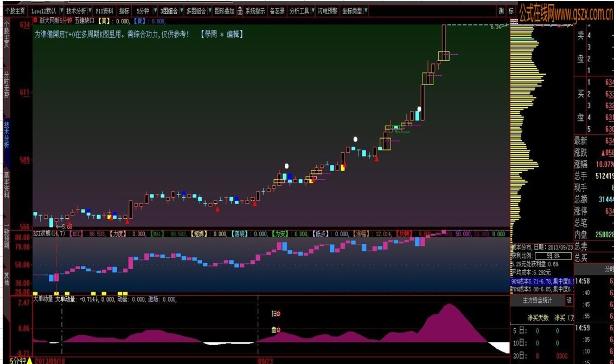Expand the 分析工具 dropdown arrow
The width and height of the screenshot is (614, 364).
313,11
